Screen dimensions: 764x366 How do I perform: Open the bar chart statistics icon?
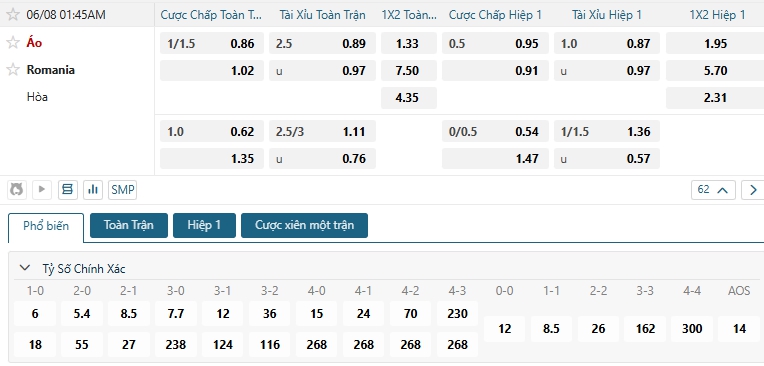coord(93,190)
